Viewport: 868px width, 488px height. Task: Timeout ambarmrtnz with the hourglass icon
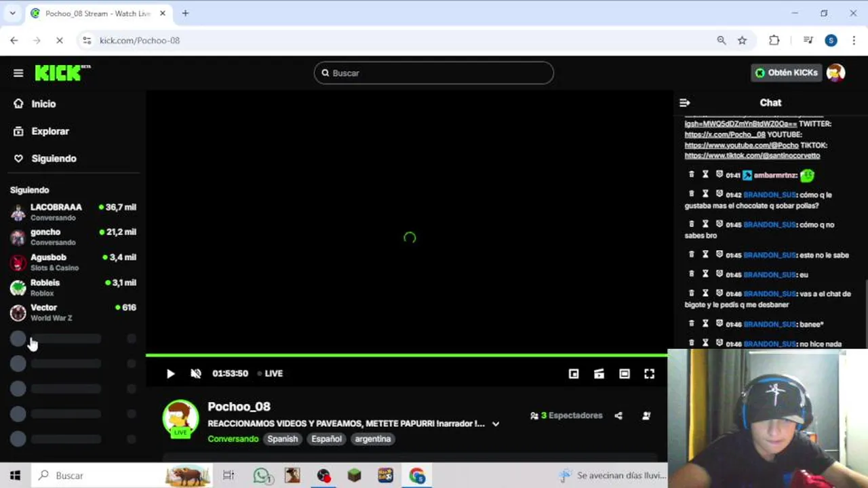click(x=705, y=175)
